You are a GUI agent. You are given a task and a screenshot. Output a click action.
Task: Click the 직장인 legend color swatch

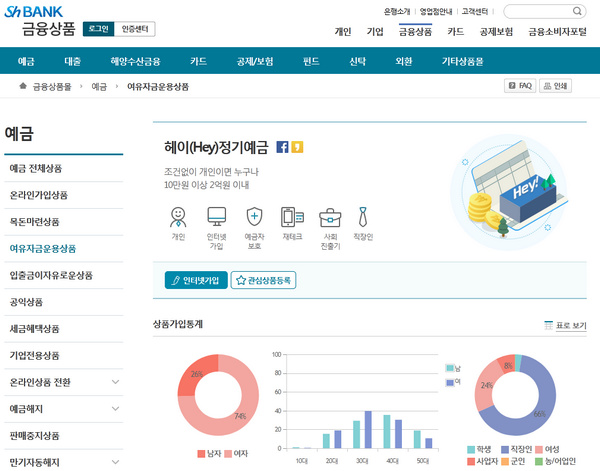click(505, 449)
